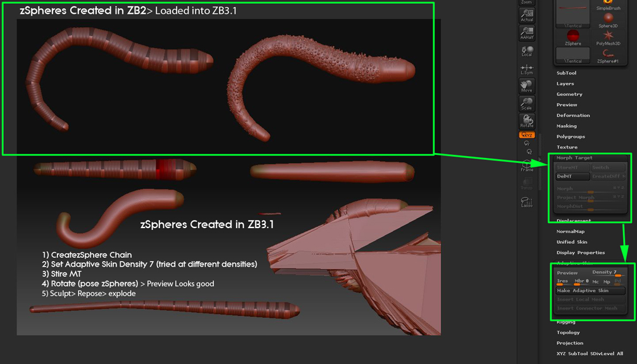Toggle the orange XYZ rotation mode button
This screenshot has width=637, height=364.
pos(527,135)
